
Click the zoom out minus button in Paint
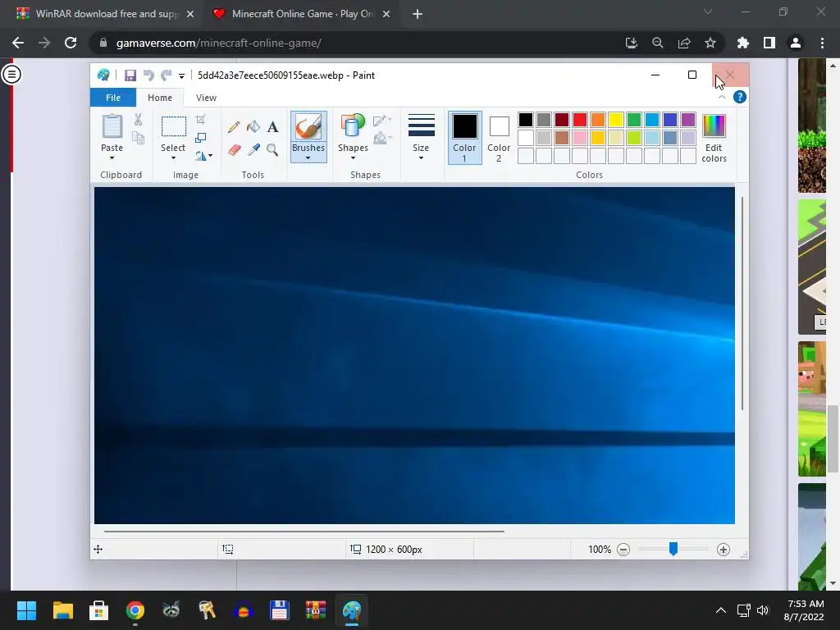click(x=623, y=550)
